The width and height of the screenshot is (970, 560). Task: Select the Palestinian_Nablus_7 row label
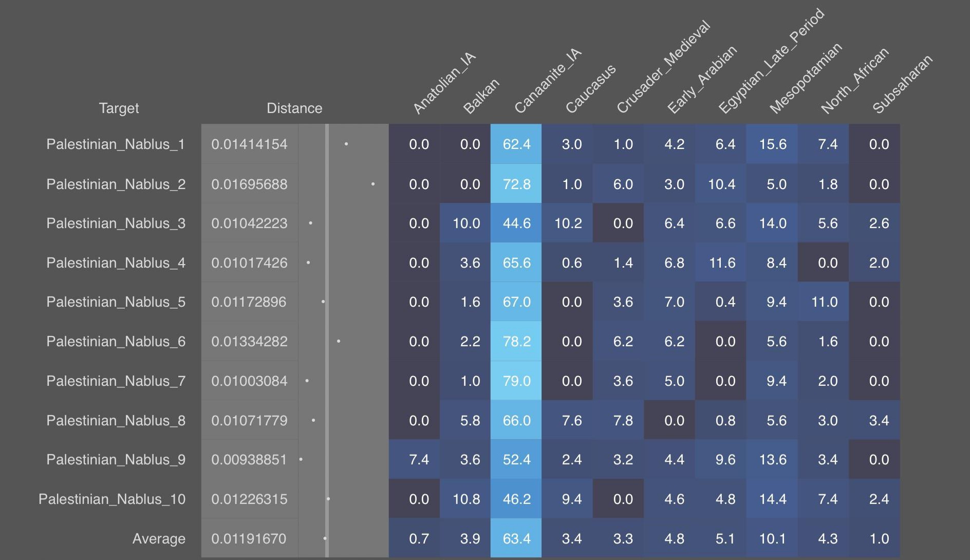(116, 381)
